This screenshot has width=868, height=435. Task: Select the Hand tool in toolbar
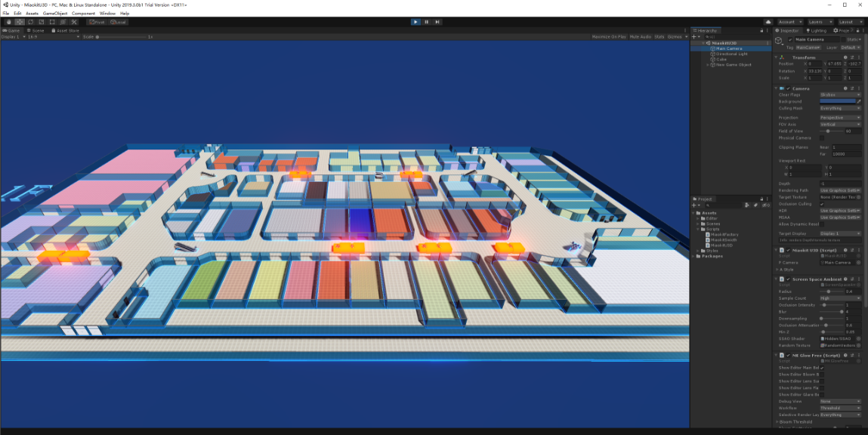(x=9, y=22)
